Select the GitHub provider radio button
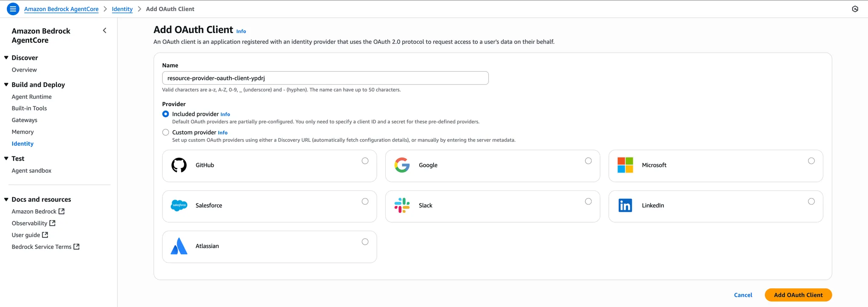The image size is (868, 307). click(x=365, y=161)
